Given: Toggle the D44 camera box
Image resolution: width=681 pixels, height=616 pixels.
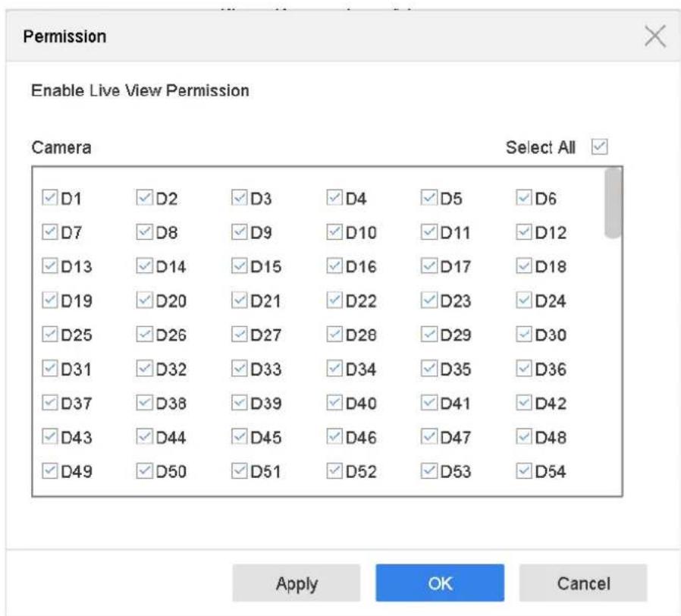Looking at the screenshot, I should tap(144, 437).
